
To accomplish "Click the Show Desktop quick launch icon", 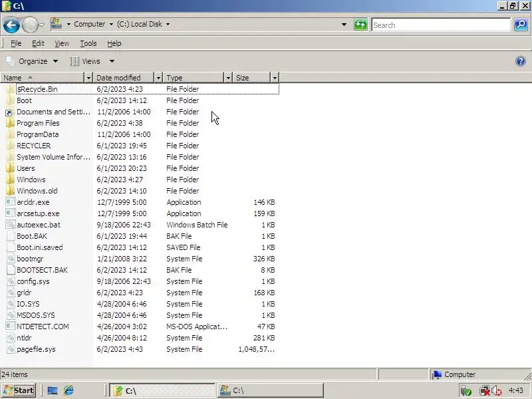I will pyautogui.click(x=53, y=390).
